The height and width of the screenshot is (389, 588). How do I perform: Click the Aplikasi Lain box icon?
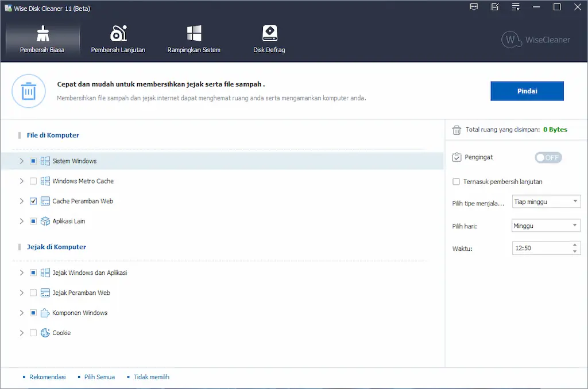[x=45, y=221]
